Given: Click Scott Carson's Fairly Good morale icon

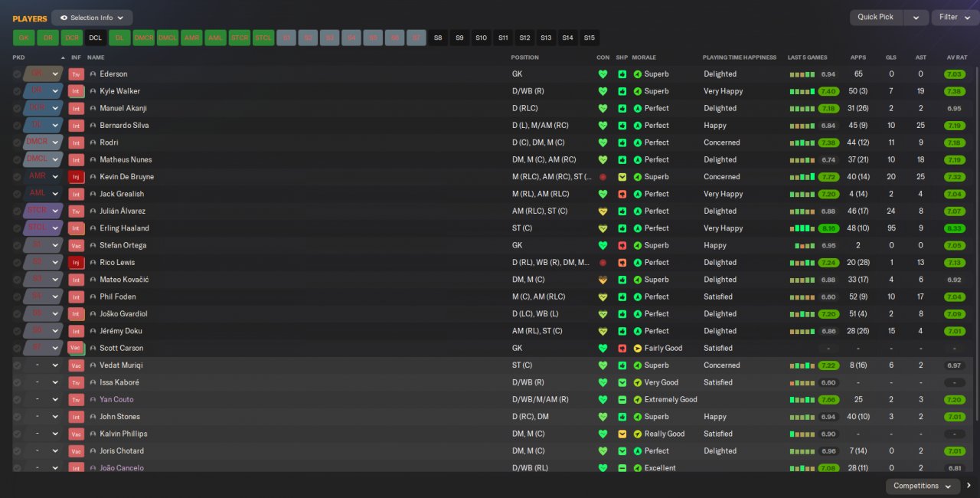Looking at the screenshot, I should point(638,349).
